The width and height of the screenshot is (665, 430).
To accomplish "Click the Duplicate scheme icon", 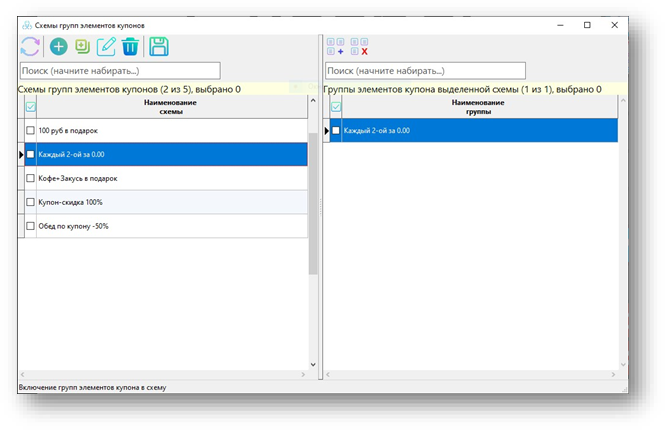I will pos(82,46).
